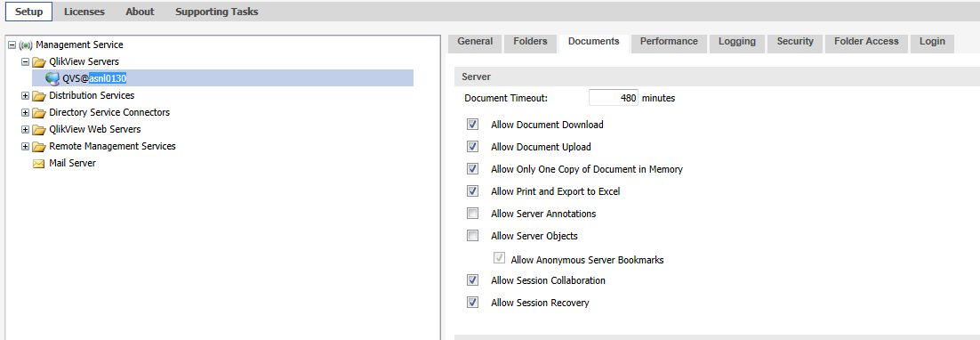Expand the QlikView Web Servers node
Viewport: 980px width, 340px height.
tap(25, 129)
